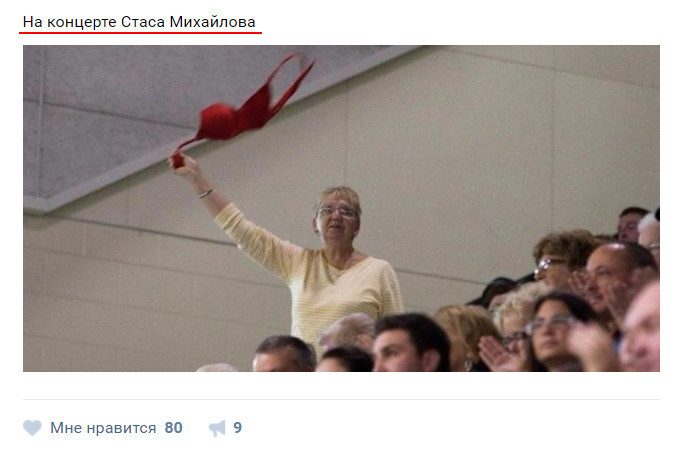The image size is (682, 457).
Task: Click the blank beige wall in photo
Action: pos(478,152)
